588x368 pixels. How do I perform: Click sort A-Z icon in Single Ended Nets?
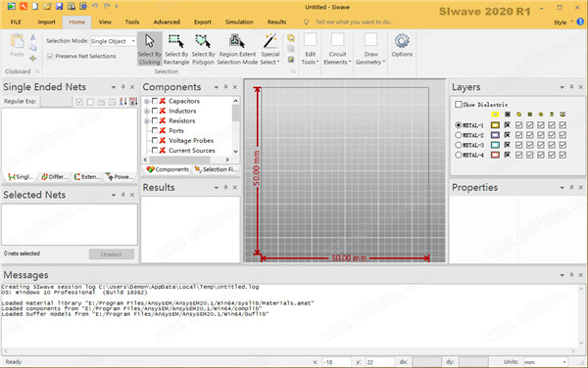122,102
